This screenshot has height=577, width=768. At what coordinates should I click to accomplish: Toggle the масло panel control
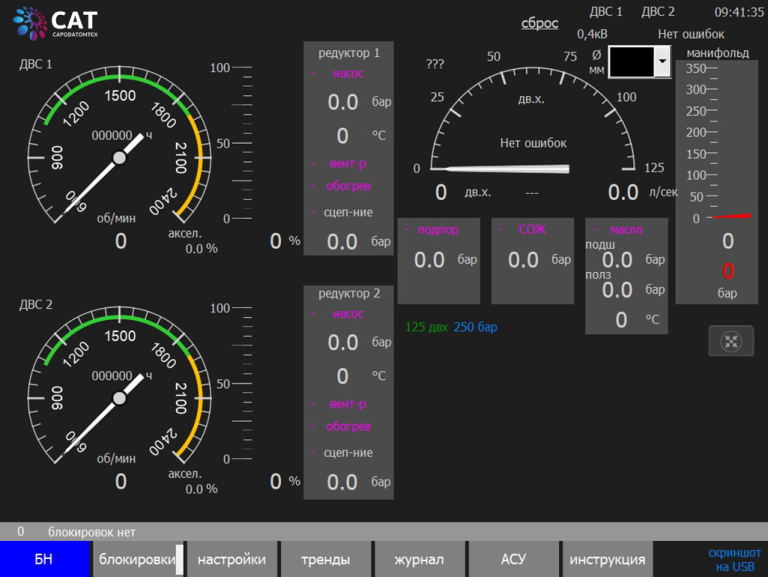(x=625, y=230)
